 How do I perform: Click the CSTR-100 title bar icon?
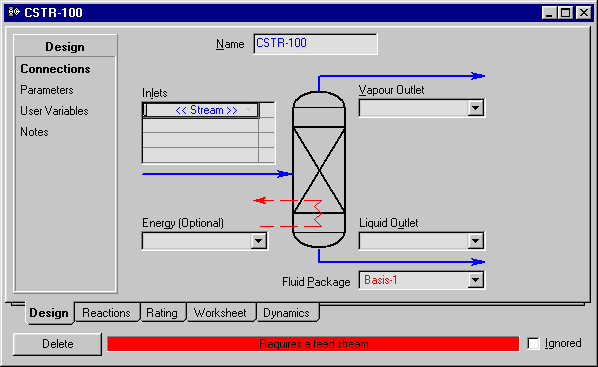14,12
